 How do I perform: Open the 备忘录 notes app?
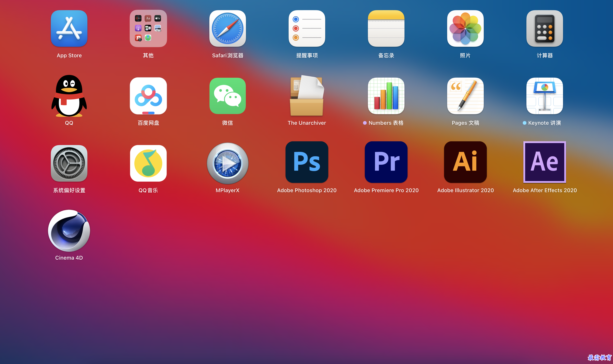[386, 28]
